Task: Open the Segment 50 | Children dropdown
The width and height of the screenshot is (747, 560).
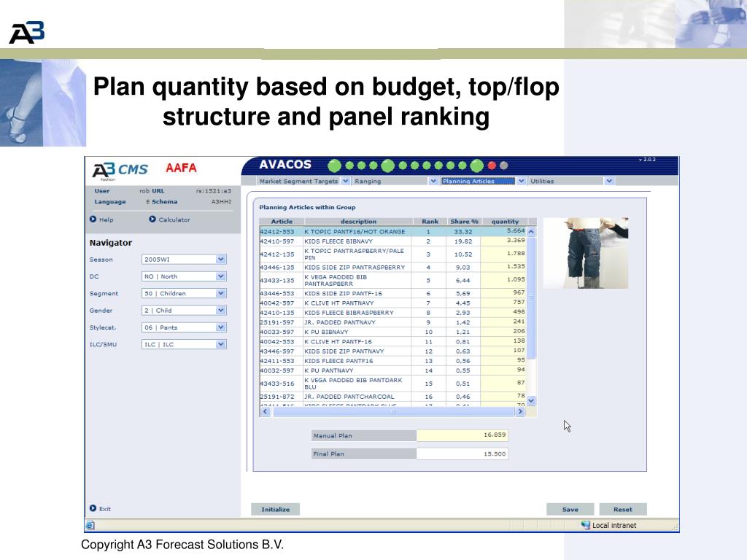Action: point(220,293)
